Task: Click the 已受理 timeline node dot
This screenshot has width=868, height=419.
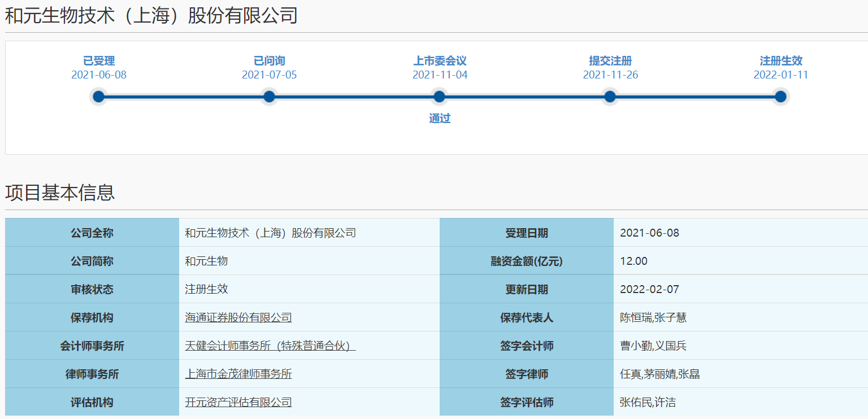Action: [x=99, y=97]
